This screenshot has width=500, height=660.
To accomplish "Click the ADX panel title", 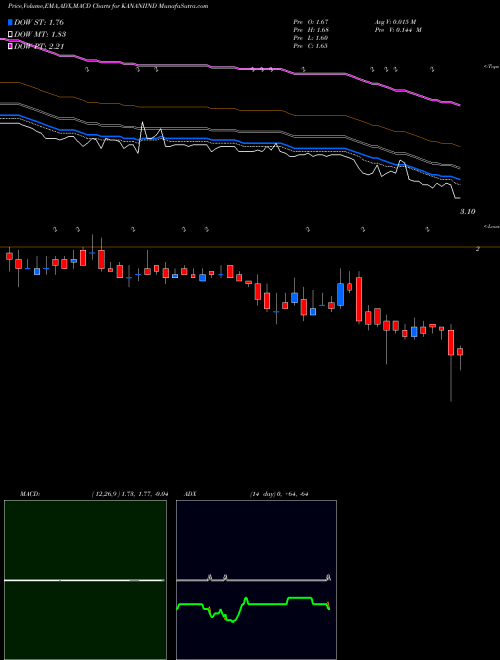I will tap(191, 494).
